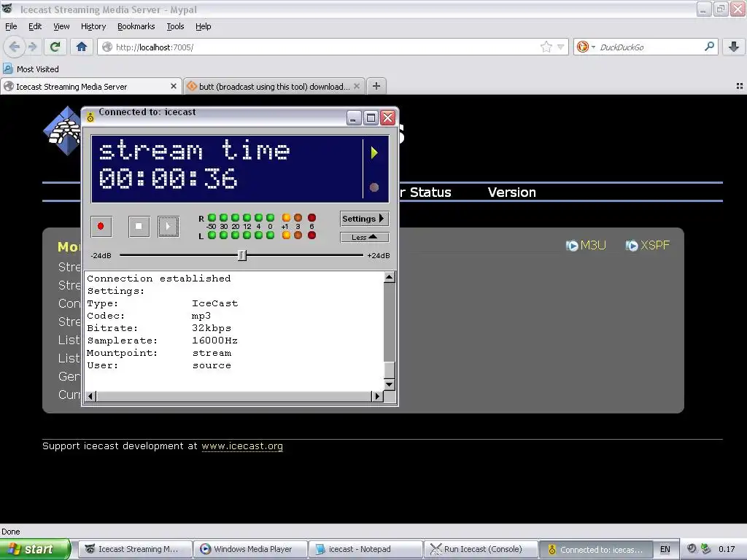
Task: Open the address bar history dropdown
Action: click(x=561, y=47)
